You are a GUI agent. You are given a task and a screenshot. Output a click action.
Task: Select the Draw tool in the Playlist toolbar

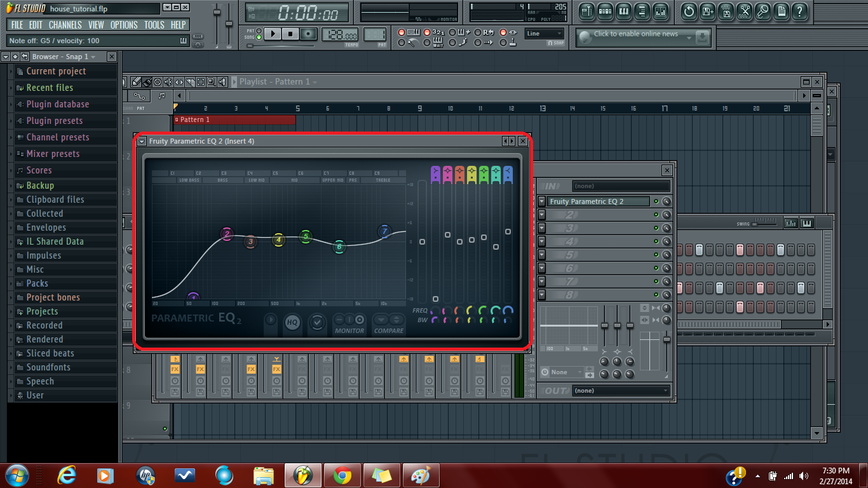[136, 82]
